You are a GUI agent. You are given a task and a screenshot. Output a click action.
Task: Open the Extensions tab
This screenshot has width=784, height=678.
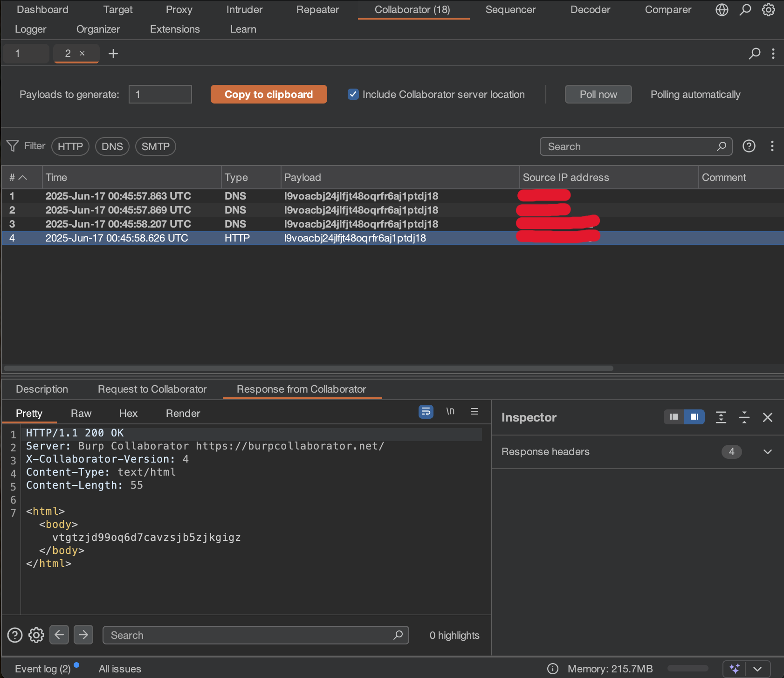175,29
